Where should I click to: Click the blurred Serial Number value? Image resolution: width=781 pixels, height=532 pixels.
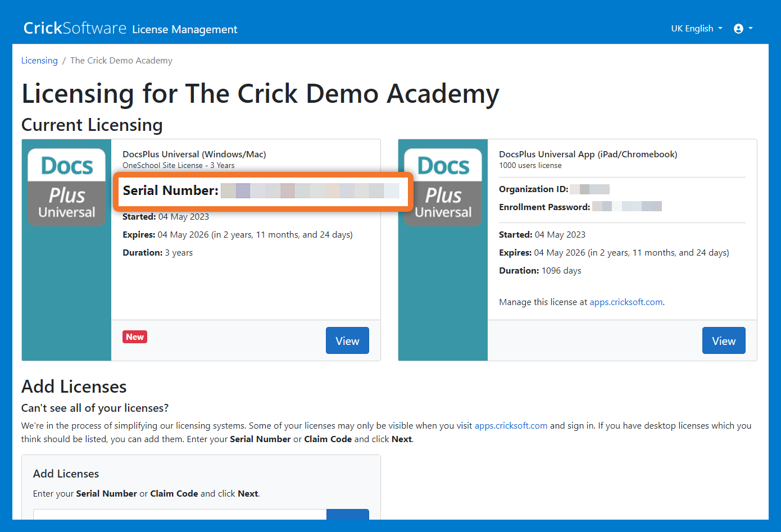310,191
